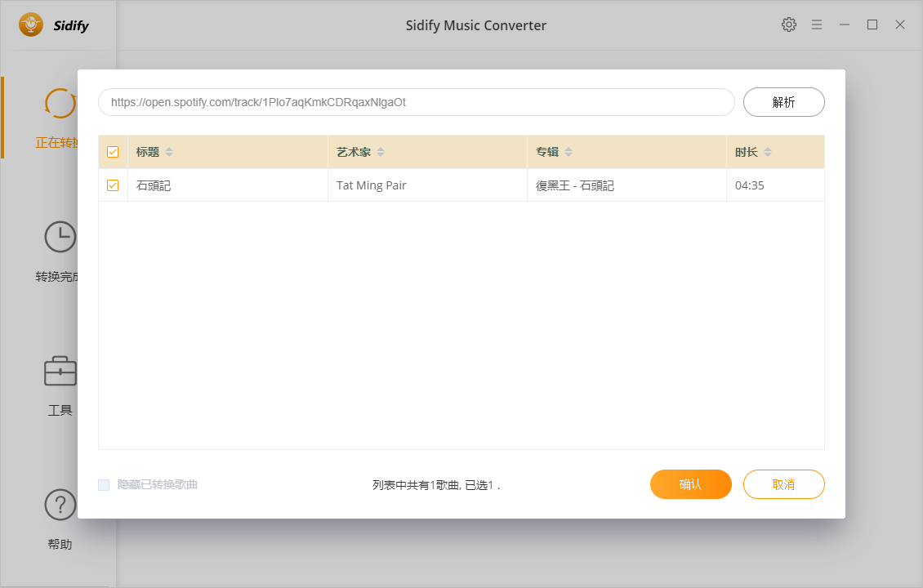Image resolution: width=923 pixels, height=588 pixels.
Task: Click the Sidify logo icon
Action: pos(30,24)
